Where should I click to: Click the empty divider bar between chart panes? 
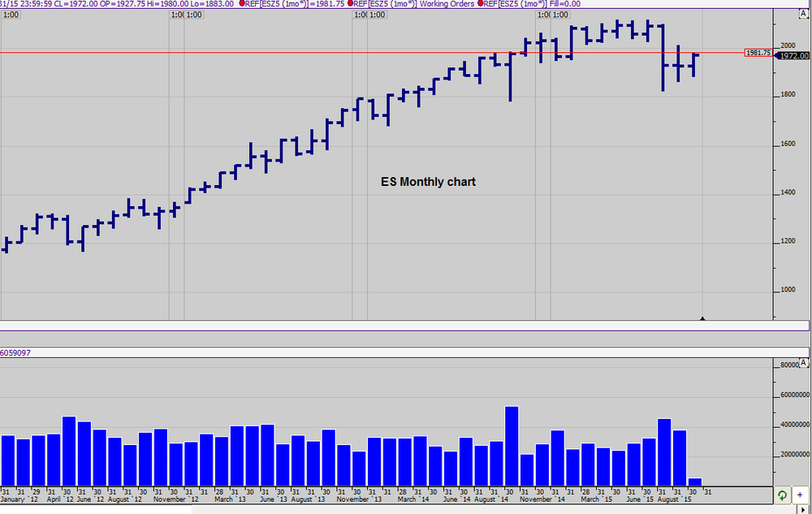point(404,326)
